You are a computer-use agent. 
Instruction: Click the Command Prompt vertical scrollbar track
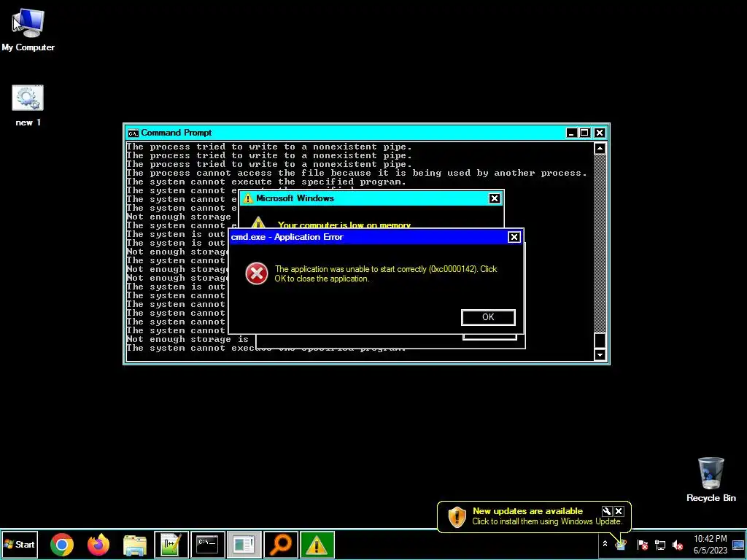coord(600,243)
